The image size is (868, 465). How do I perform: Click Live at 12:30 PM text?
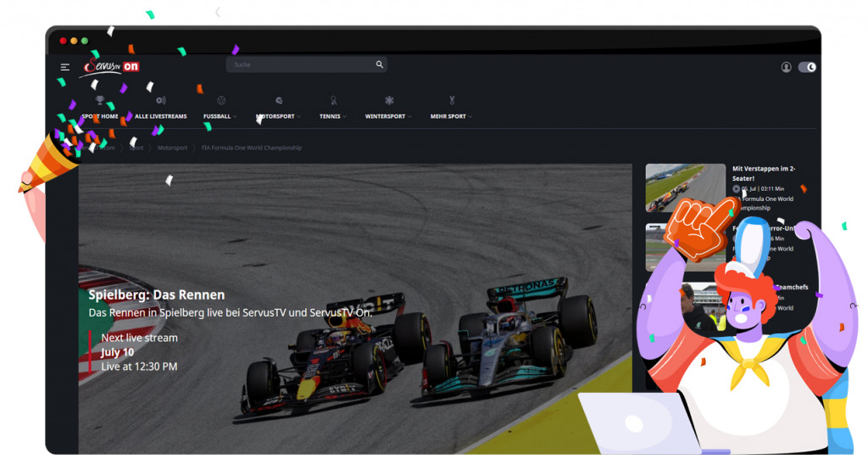pyautogui.click(x=139, y=367)
